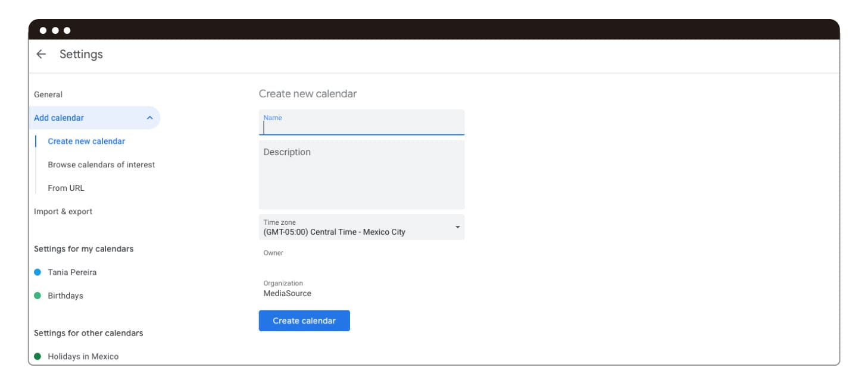Choose Create new calendar in the sidebar
This screenshot has width=868, height=380.
(86, 142)
